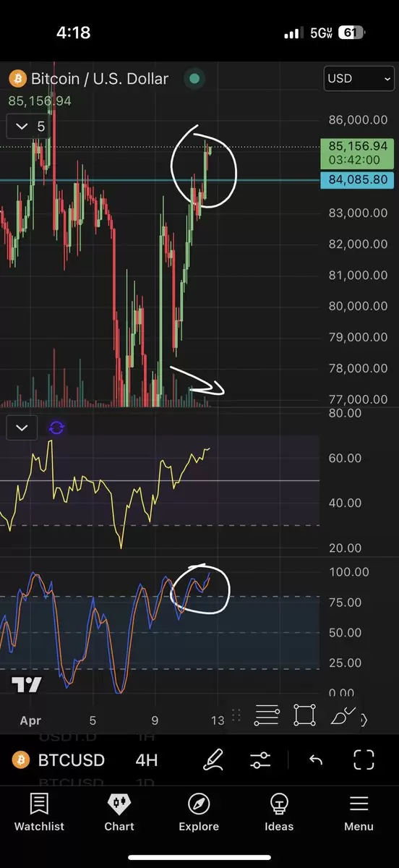Tap the RSI 60.00 scale label
399x868 pixels.
click(344, 458)
